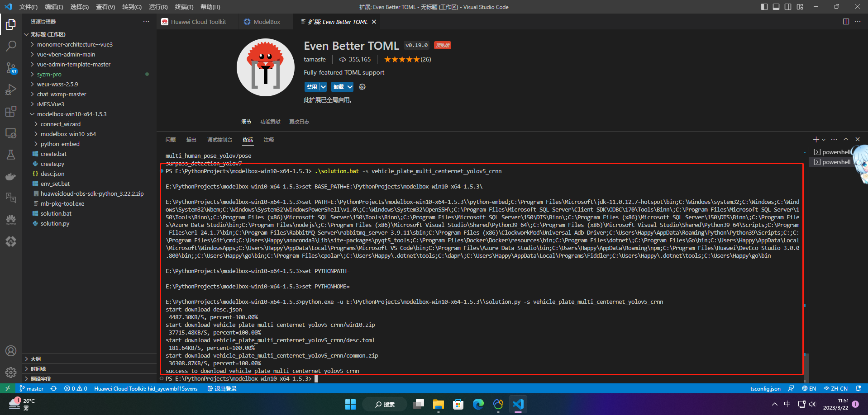Open the Docker view in the activity bar
This screenshot has width=868, height=415.
coord(11,176)
